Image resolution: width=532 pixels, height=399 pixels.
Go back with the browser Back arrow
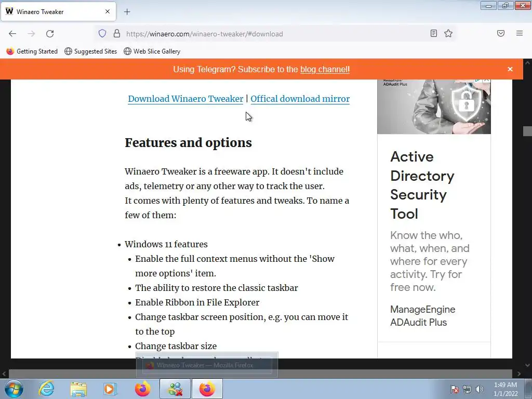point(12,34)
